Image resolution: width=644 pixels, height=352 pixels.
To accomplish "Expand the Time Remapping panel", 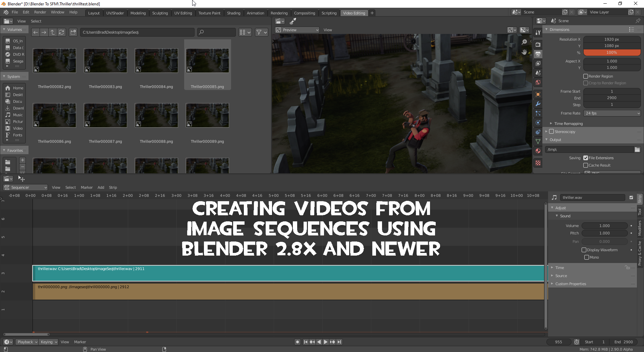I will coord(569,124).
